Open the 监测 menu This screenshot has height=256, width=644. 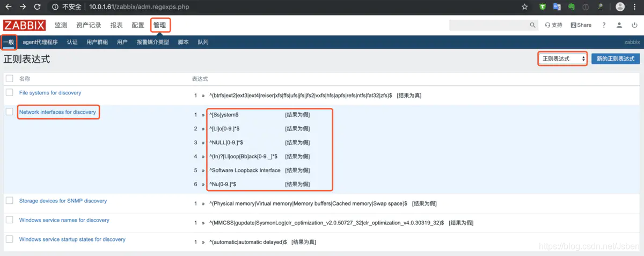[x=61, y=25]
